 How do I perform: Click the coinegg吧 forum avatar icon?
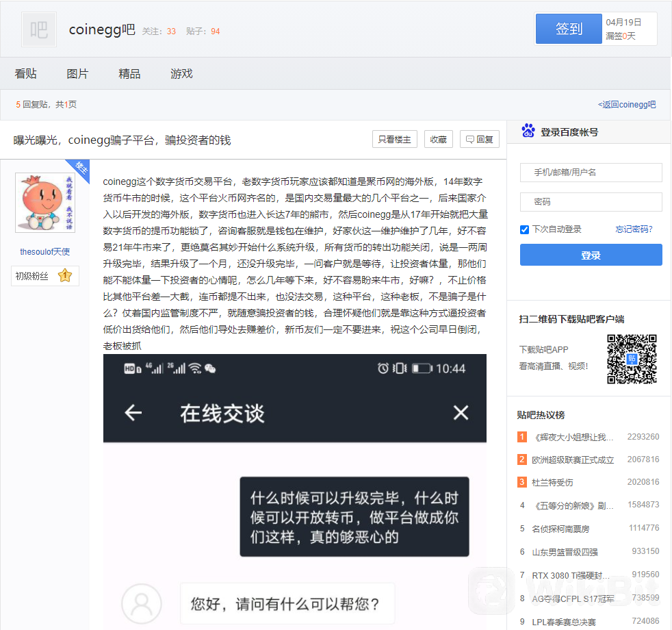pyautogui.click(x=39, y=29)
